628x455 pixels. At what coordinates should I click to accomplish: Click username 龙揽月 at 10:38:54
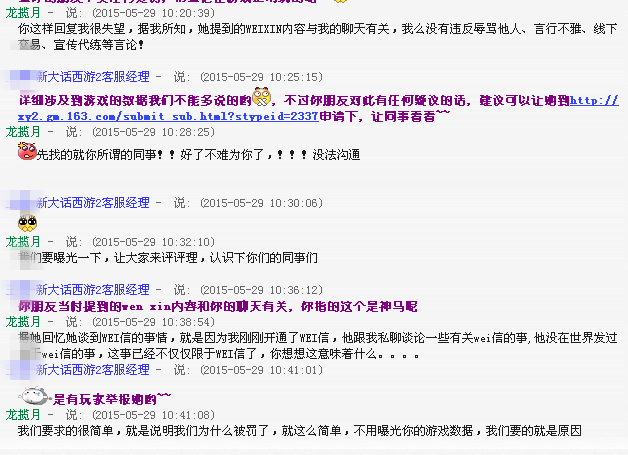coord(23,322)
